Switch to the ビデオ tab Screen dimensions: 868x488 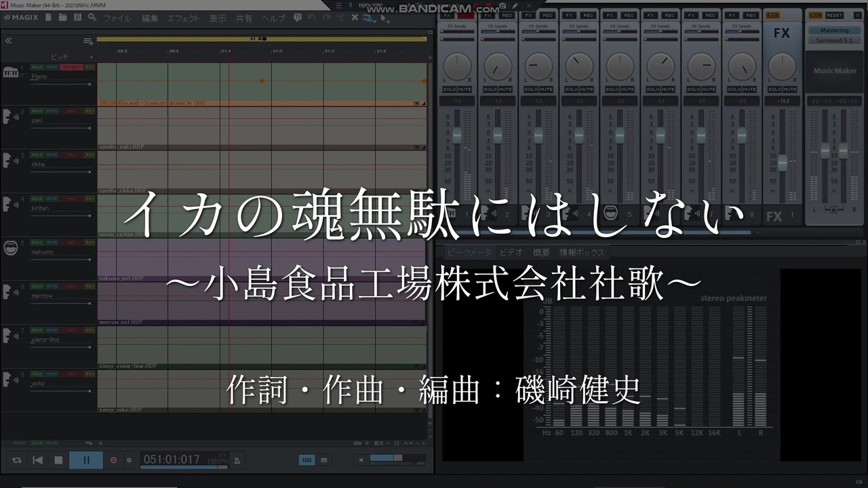pos(511,252)
